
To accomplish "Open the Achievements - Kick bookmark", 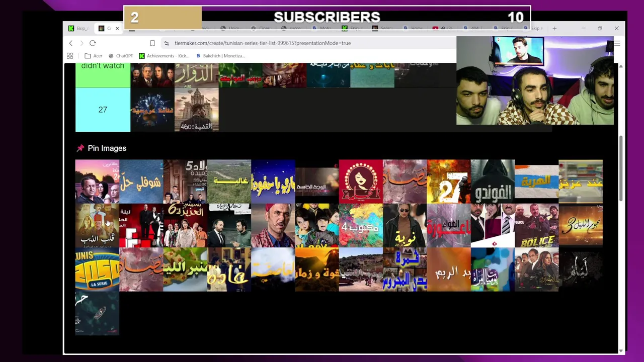I will (164, 56).
